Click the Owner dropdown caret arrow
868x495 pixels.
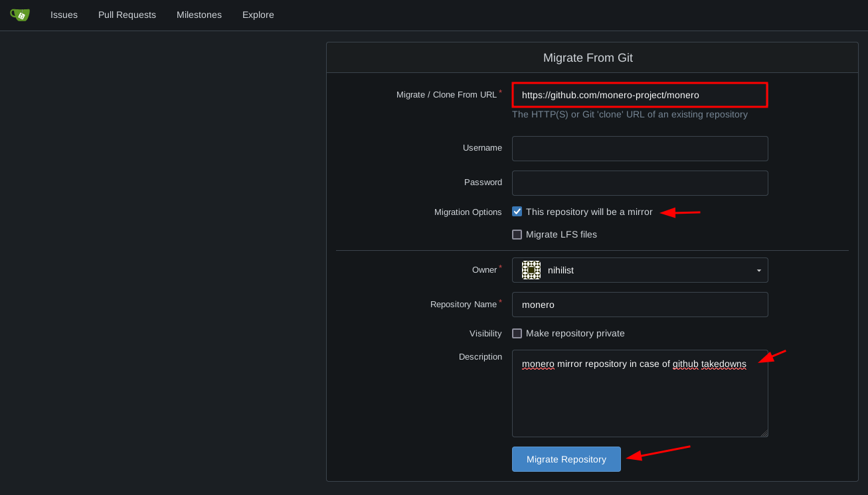point(758,271)
